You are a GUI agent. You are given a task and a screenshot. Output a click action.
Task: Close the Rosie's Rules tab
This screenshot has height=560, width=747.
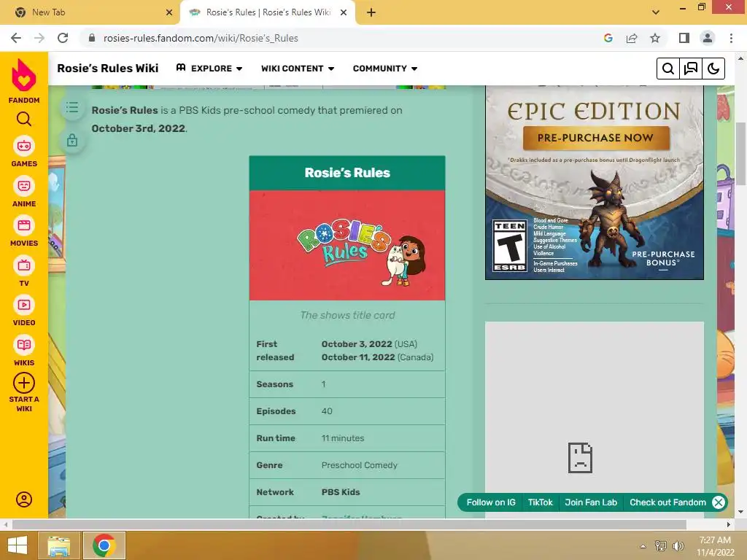[x=344, y=12]
